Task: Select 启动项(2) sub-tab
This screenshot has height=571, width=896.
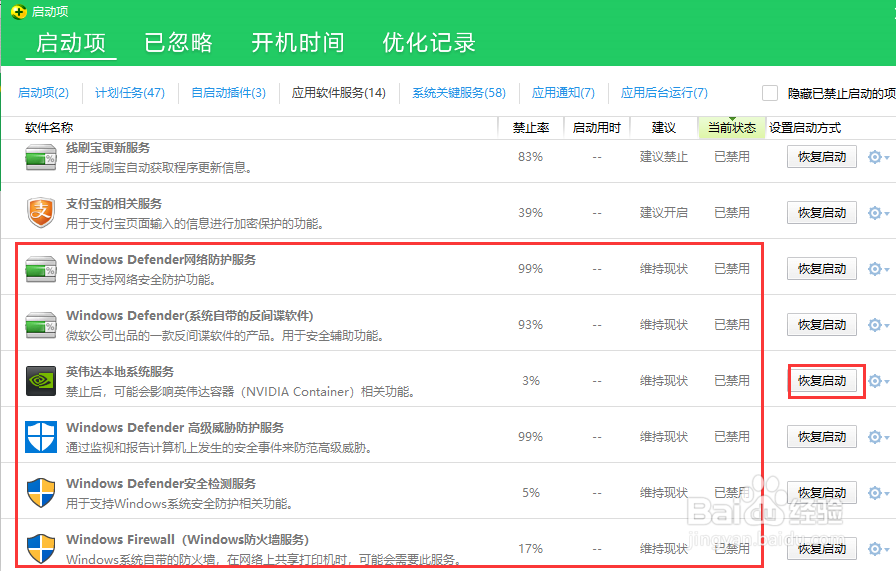Action: point(43,93)
